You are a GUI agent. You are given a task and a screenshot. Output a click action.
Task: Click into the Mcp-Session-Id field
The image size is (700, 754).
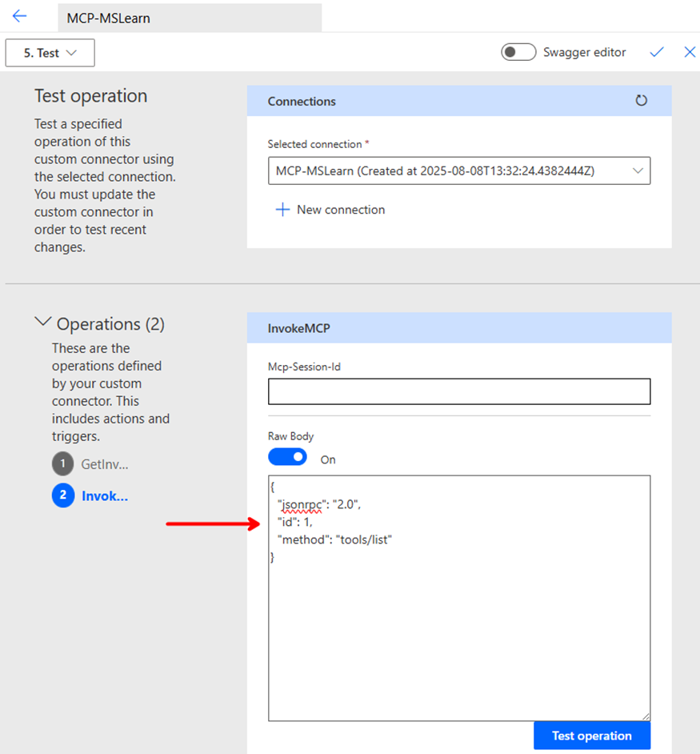[459, 391]
